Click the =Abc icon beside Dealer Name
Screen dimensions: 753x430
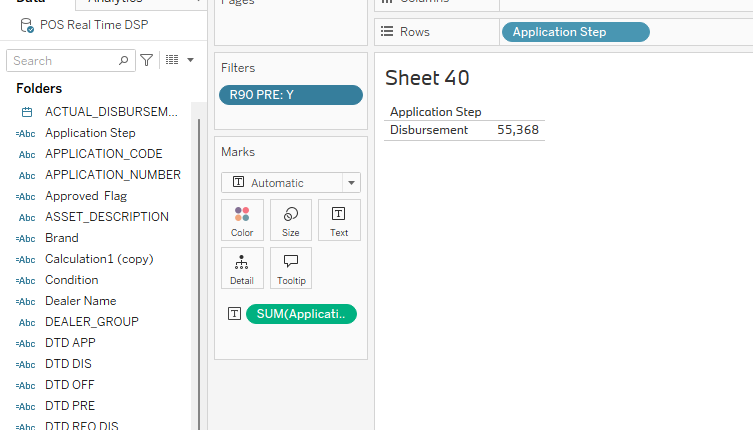(25, 302)
